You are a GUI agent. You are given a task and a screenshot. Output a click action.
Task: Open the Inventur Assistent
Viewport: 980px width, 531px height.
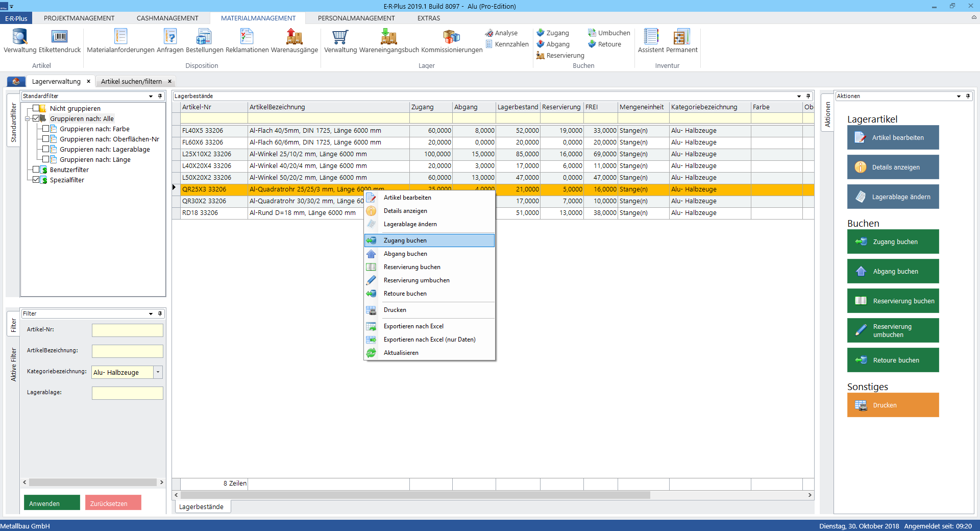(x=651, y=41)
